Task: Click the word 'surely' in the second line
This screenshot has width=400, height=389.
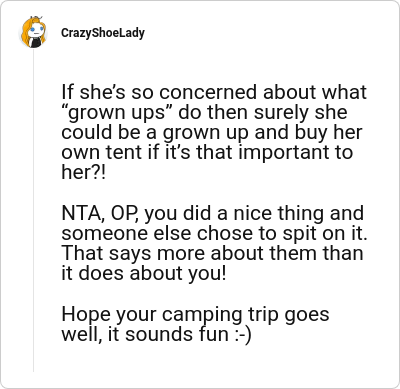Action: (282, 113)
